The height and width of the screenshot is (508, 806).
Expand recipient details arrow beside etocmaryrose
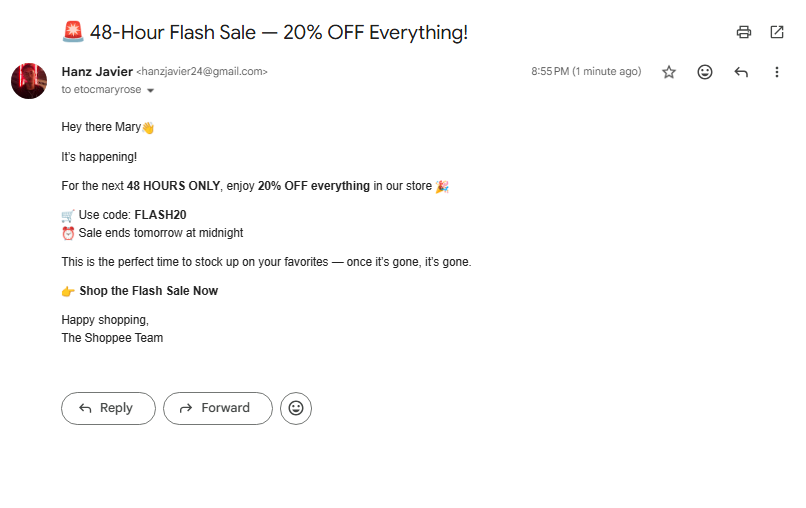tap(151, 90)
